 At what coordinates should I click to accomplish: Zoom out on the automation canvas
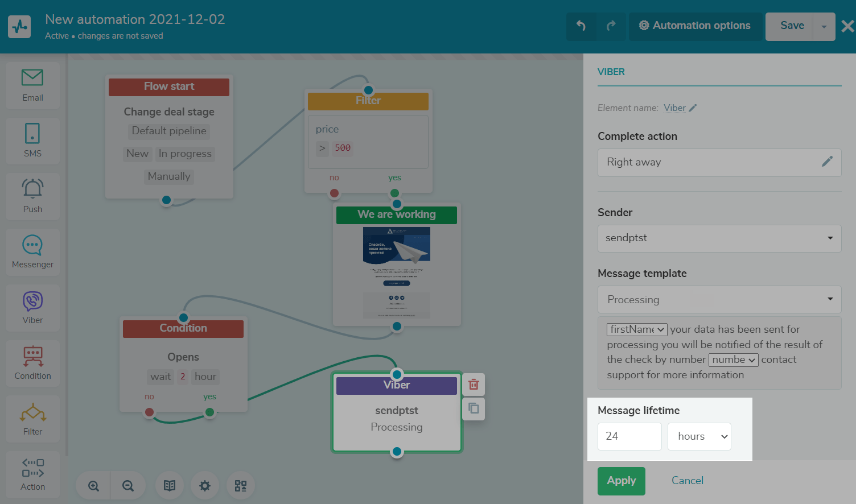click(128, 486)
